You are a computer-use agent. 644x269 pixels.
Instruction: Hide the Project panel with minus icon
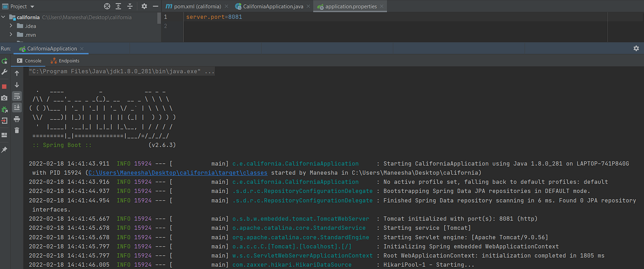point(155,6)
